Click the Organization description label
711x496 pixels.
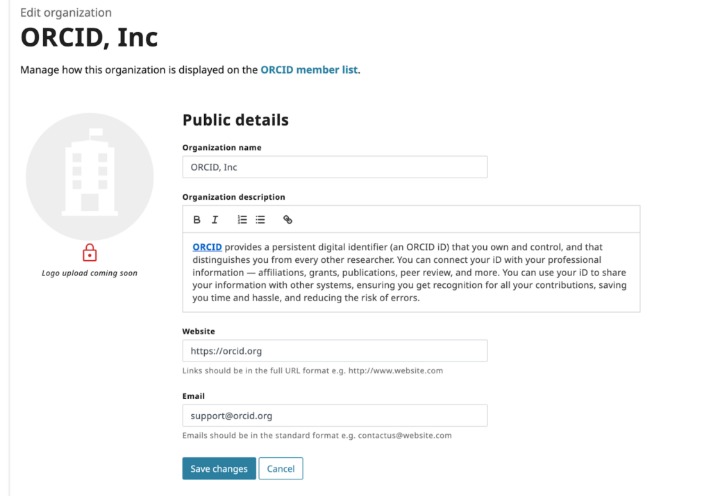233,197
